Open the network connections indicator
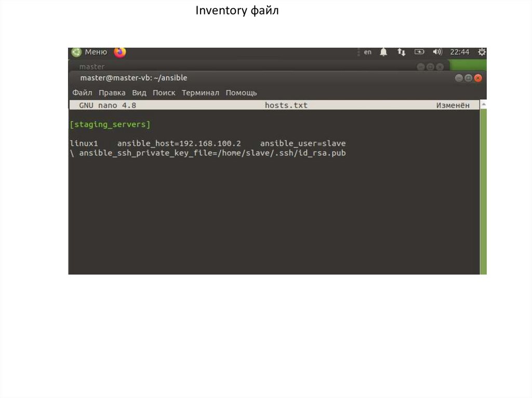 402,52
